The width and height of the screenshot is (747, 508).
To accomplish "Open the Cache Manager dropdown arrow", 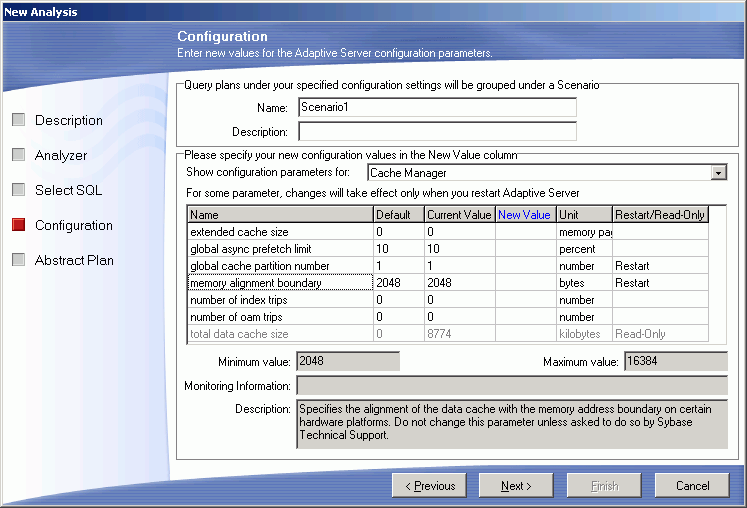I will pos(717,173).
